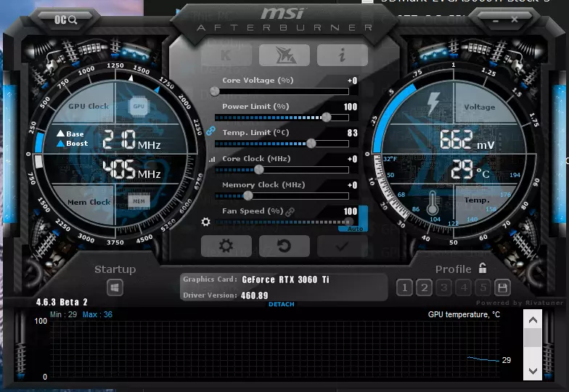Select profile slot 5
569x392 pixels.
pos(483,288)
